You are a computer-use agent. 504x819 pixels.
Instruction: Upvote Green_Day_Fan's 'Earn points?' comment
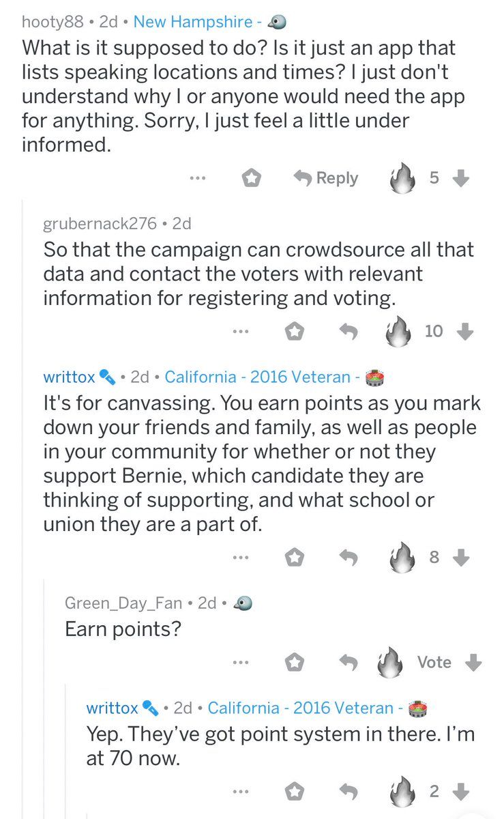click(391, 662)
